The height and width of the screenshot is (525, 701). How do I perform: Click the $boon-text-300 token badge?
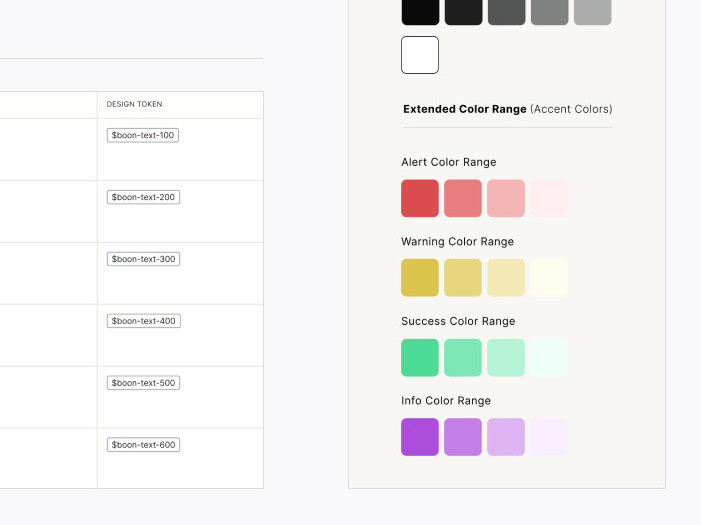(143, 259)
